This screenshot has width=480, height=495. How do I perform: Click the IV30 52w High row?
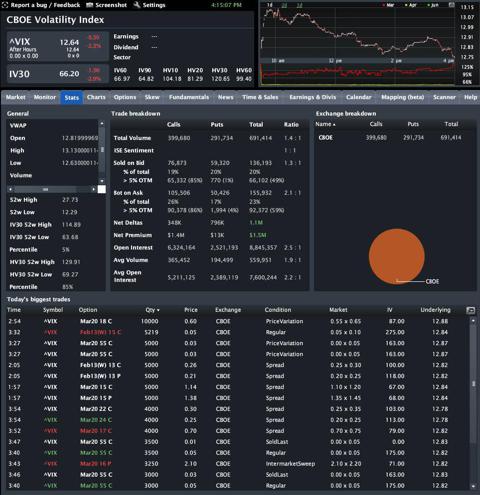click(x=55, y=225)
